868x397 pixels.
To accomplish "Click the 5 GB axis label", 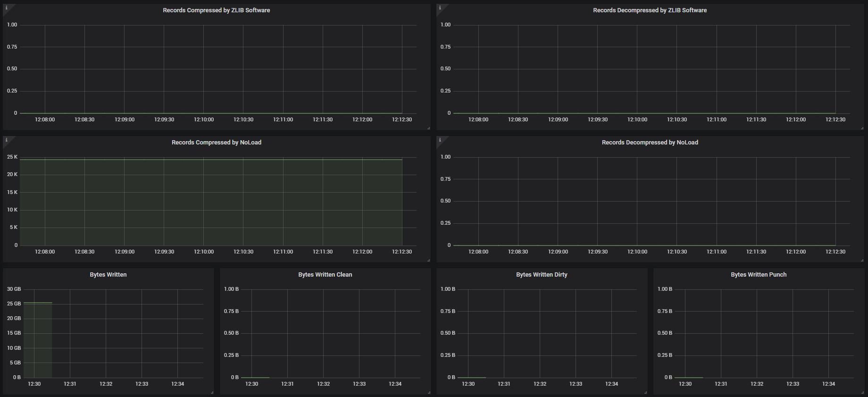I will click(15, 363).
